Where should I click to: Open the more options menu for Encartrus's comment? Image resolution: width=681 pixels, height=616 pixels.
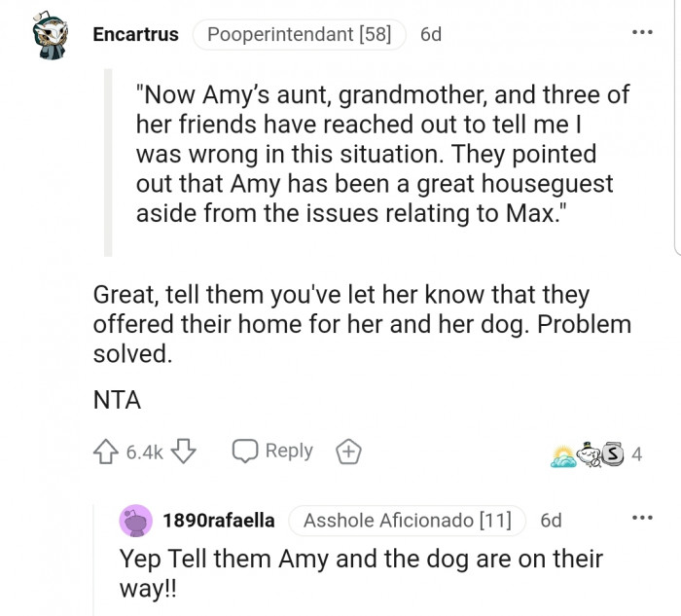642,32
